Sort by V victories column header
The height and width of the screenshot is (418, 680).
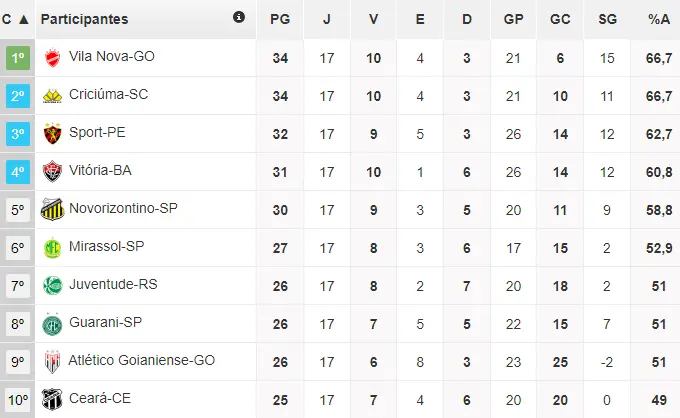pos(373,19)
